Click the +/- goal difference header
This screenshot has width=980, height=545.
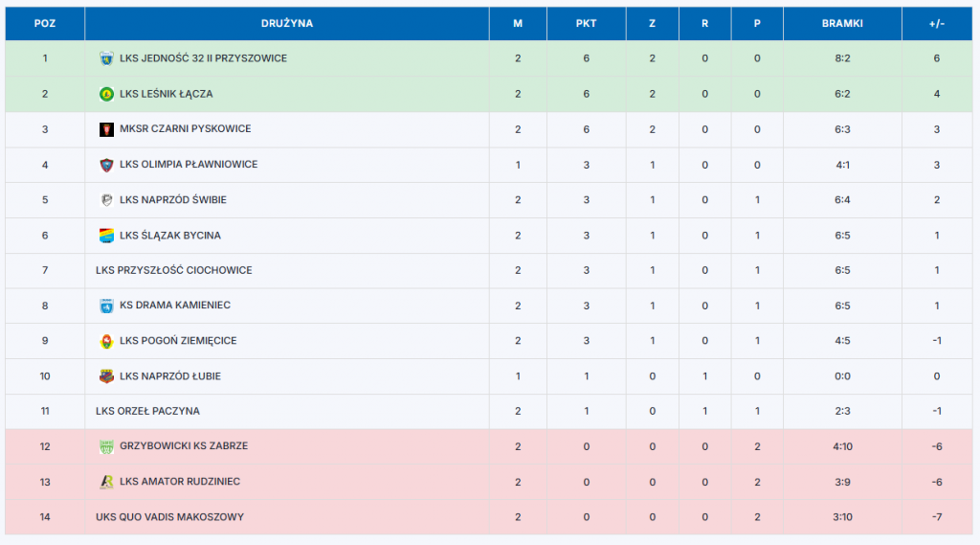(936, 23)
